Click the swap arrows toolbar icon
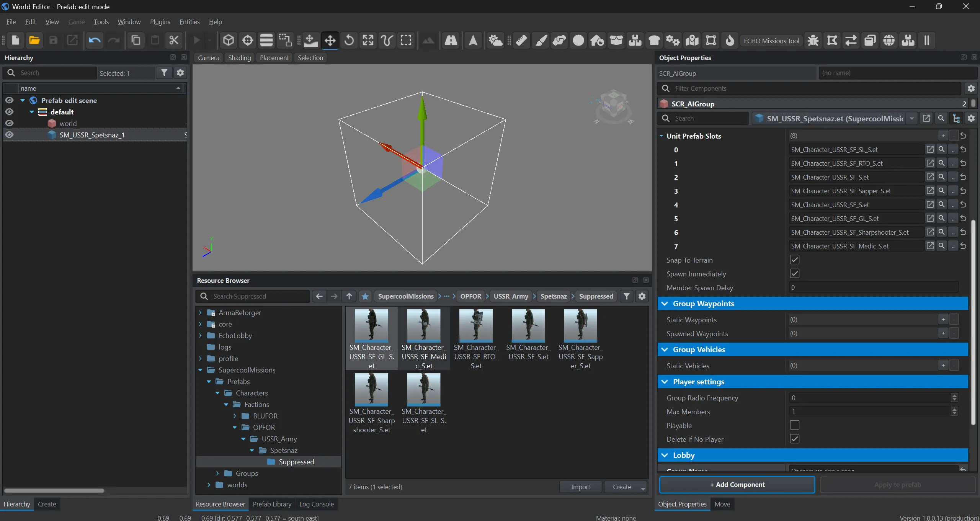 coord(851,40)
